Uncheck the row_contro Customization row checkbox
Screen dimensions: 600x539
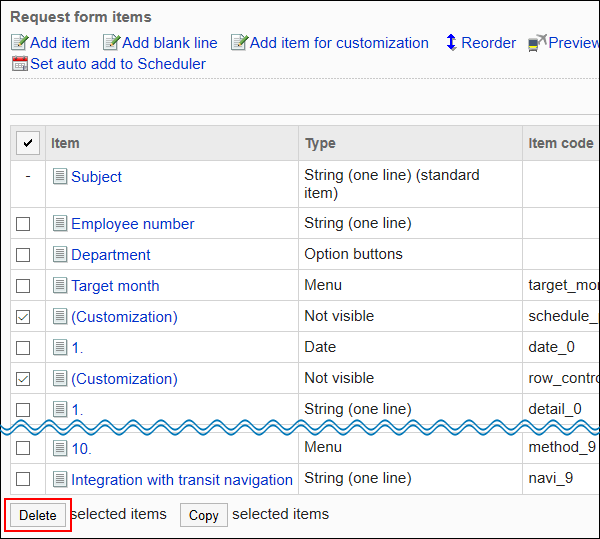point(23,379)
